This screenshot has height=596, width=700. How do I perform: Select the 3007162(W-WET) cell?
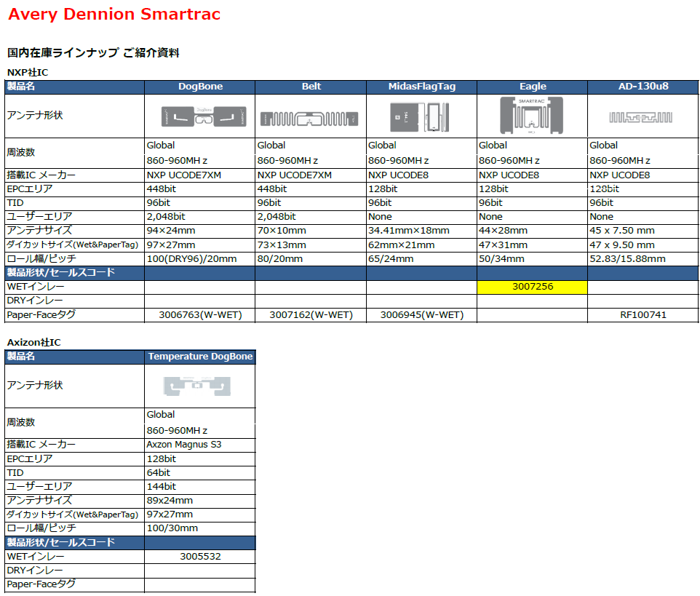[311, 315]
